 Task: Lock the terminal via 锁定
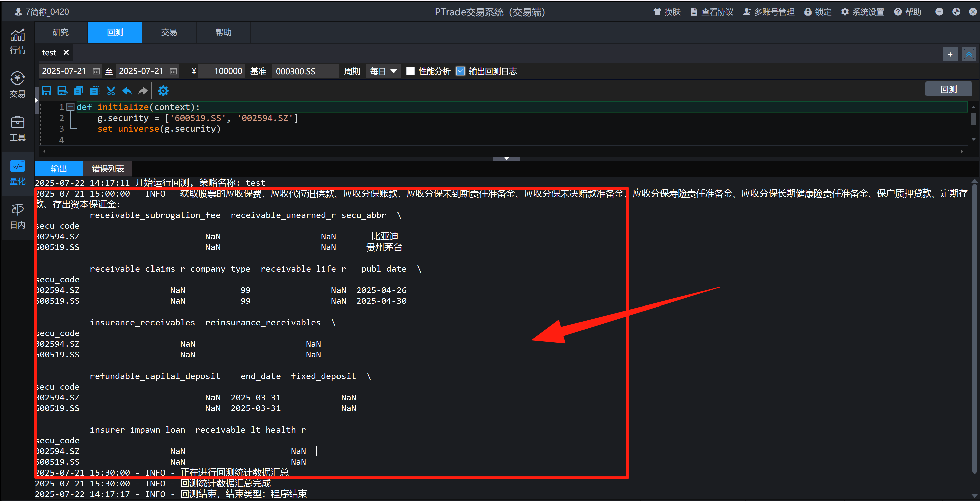(x=817, y=12)
